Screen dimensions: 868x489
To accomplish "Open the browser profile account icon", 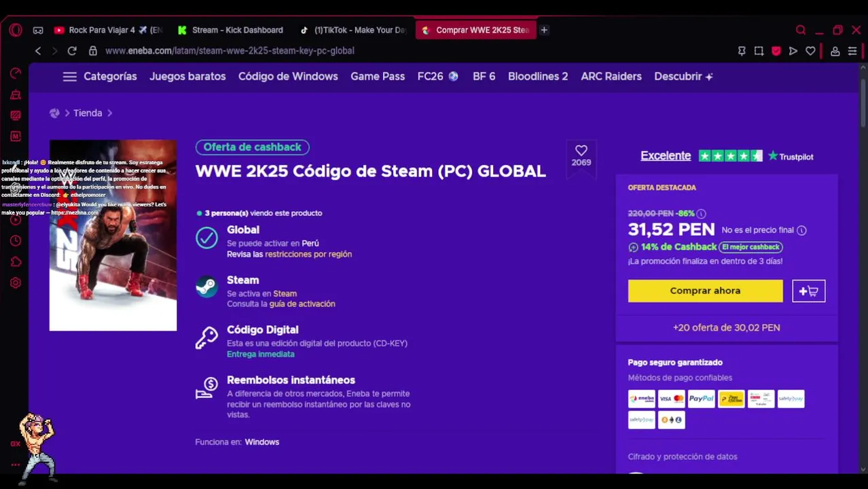I will point(835,51).
